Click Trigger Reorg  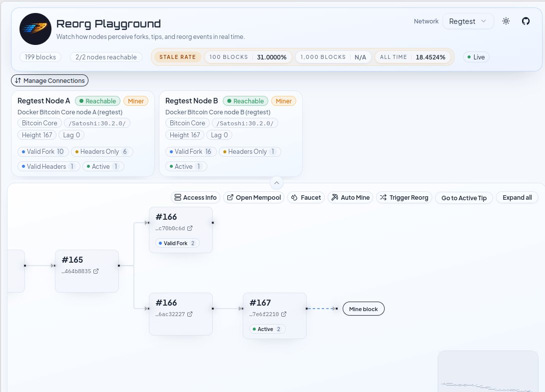click(404, 197)
